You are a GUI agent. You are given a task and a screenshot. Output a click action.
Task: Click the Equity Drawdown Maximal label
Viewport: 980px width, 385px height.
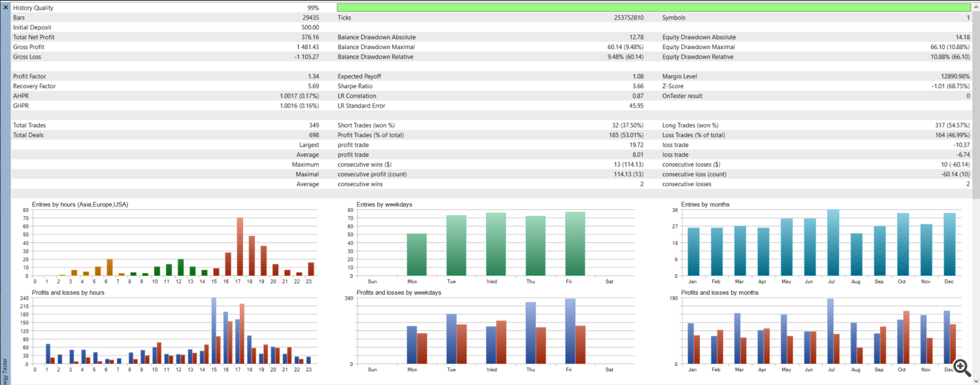coord(698,47)
